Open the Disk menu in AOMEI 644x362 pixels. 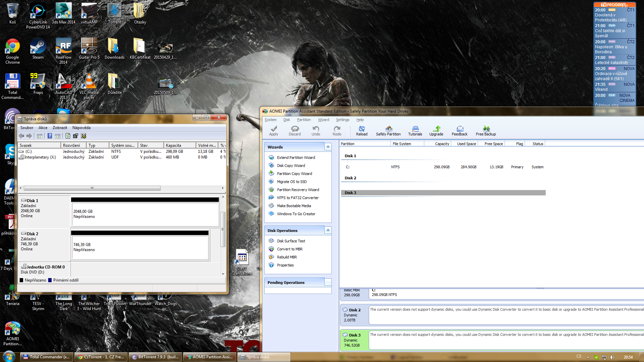287,120
